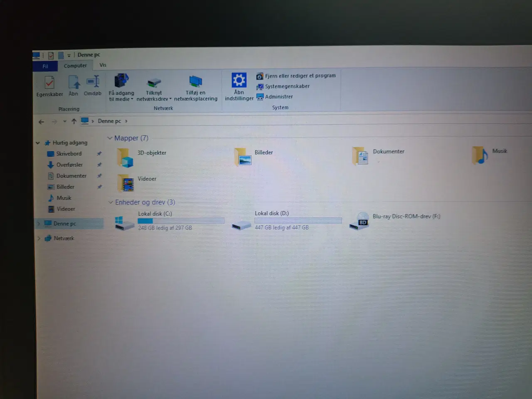The image size is (532, 399).
Task: Select Denne pc in navigation pane
Action: tap(64, 224)
